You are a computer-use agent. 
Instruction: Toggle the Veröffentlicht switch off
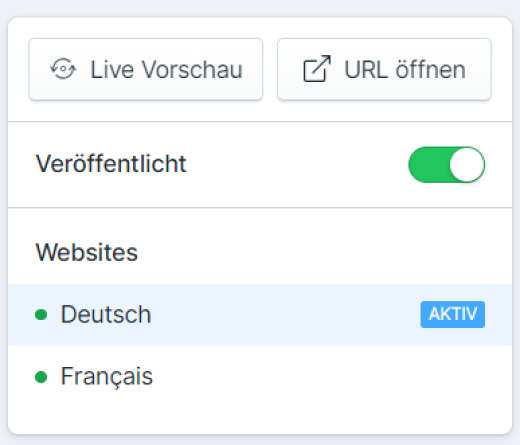point(447,165)
